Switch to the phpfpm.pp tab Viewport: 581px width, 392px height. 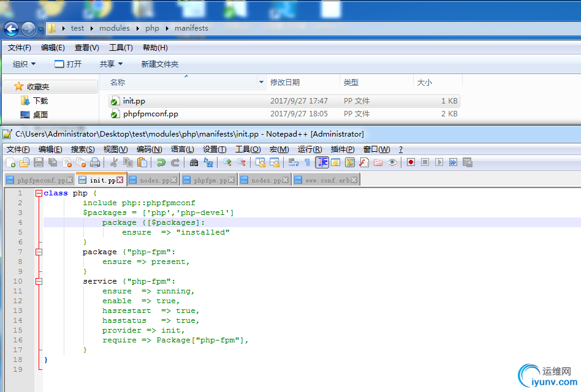pyautogui.click(x=210, y=180)
